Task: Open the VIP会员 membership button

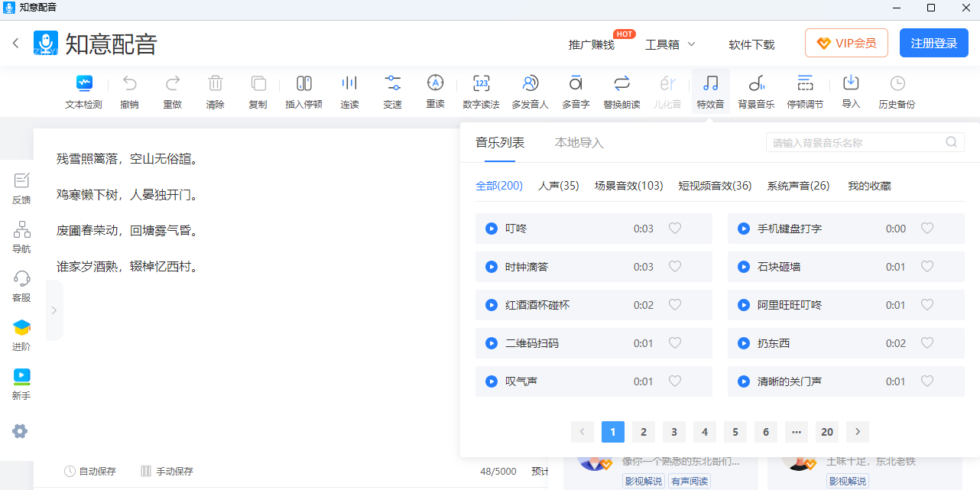Action: [846, 44]
